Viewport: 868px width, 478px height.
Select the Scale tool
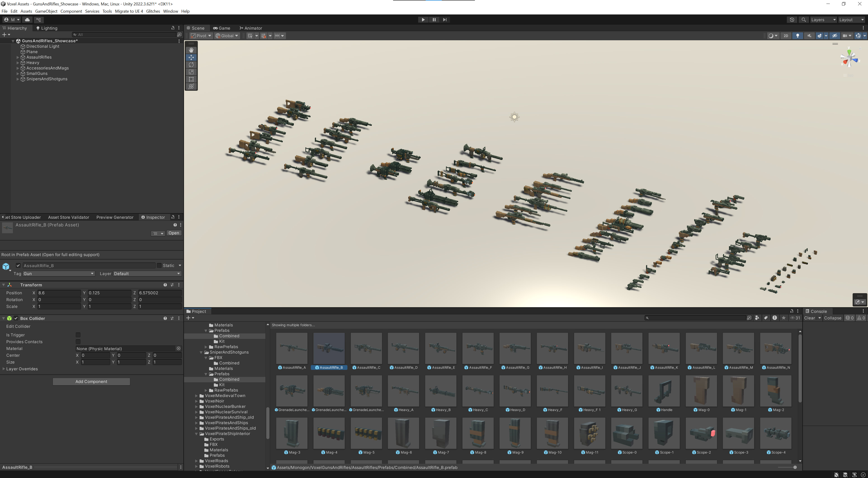[191, 72]
